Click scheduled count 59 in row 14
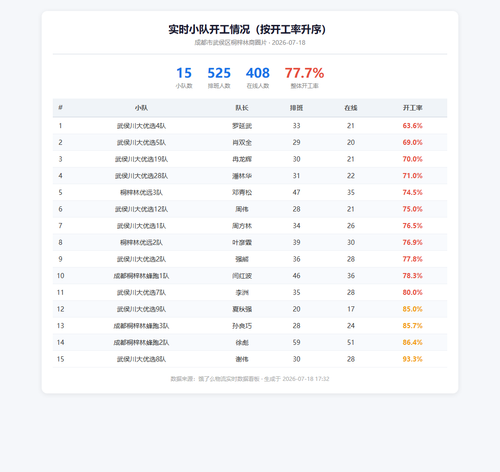The image size is (500, 472). coord(296,343)
